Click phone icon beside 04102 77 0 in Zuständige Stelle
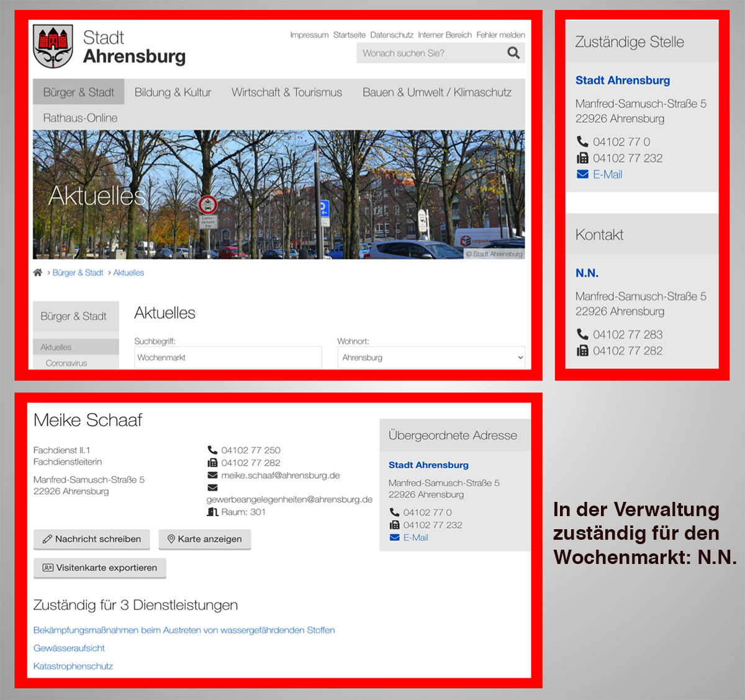Viewport: 745px width, 700px height. click(x=582, y=142)
